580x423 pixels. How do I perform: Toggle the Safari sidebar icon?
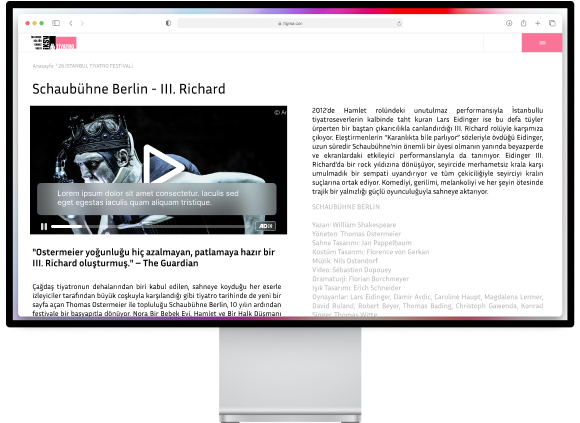56,23
